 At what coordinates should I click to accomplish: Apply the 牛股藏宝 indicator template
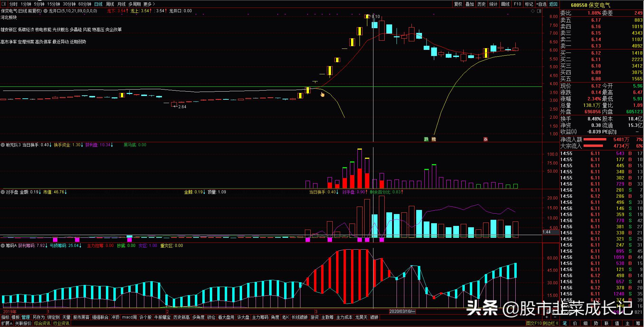pos(163,317)
